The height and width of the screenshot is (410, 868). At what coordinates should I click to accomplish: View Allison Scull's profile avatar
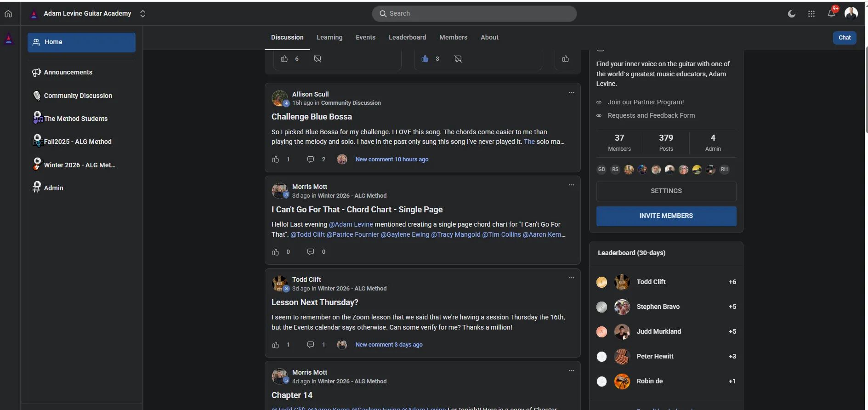point(280,98)
